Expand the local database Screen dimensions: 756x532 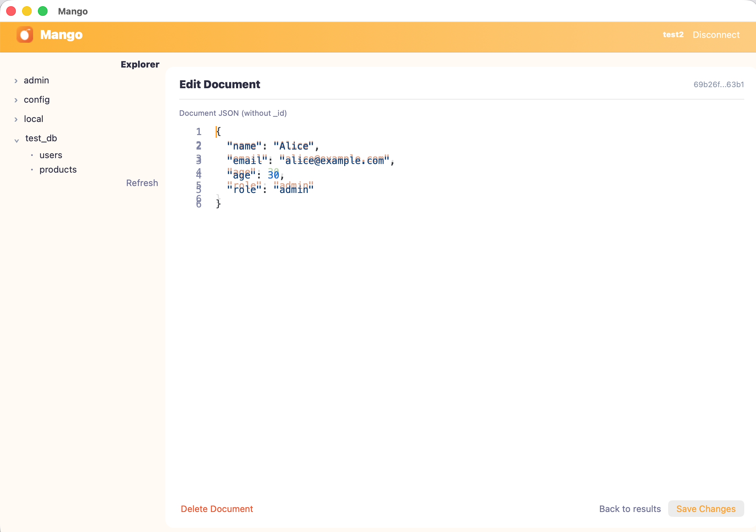click(x=16, y=119)
